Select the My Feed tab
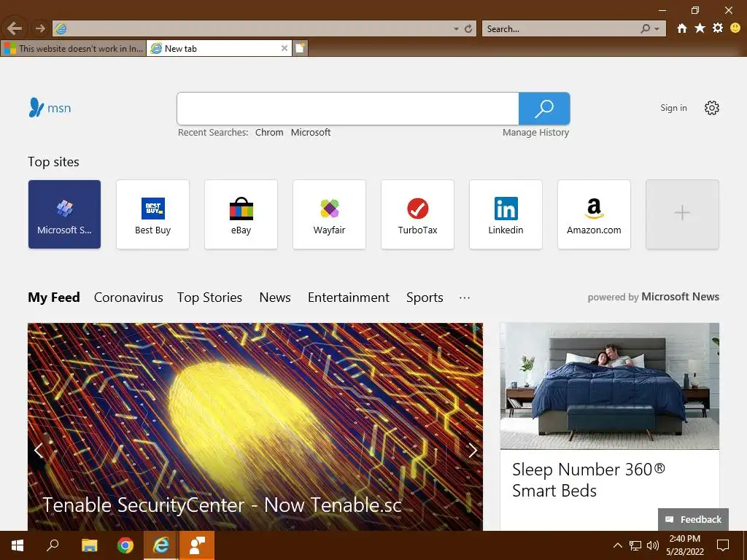This screenshot has height=560, width=747. coord(54,297)
